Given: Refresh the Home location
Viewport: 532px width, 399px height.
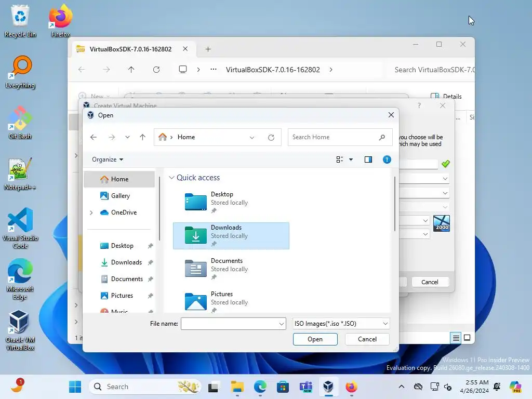Looking at the screenshot, I should coord(271,137).
